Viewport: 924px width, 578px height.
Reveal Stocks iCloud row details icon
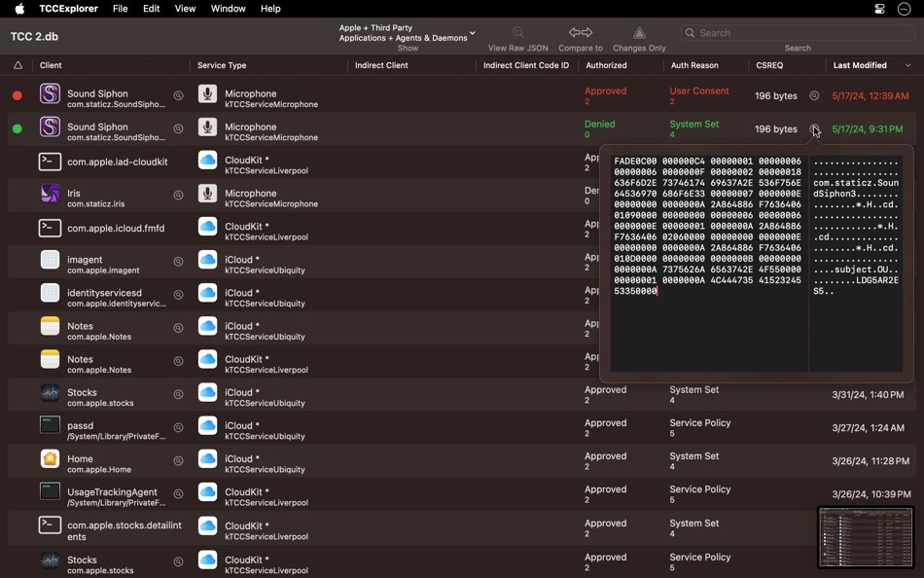click(x=178, y=394)
